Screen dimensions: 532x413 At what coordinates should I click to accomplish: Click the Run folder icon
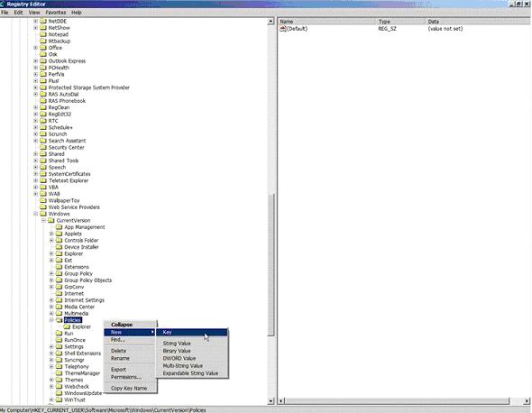(x=59, y=334)
